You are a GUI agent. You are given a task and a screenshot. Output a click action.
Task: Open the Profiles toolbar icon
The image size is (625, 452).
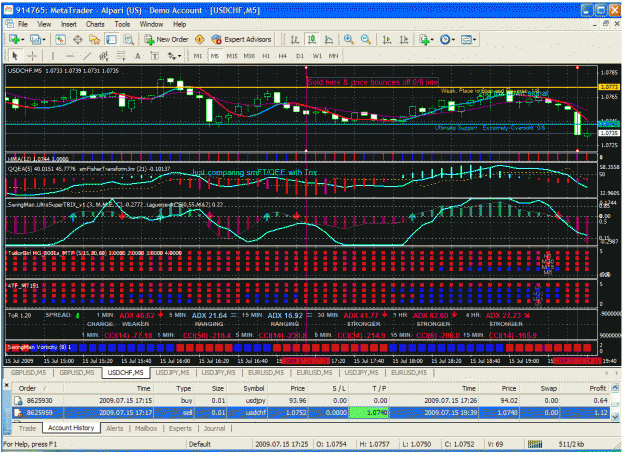(35, 39)
